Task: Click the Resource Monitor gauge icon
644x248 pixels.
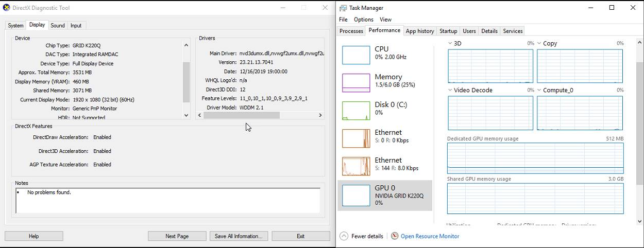Action: click(395, 236)
